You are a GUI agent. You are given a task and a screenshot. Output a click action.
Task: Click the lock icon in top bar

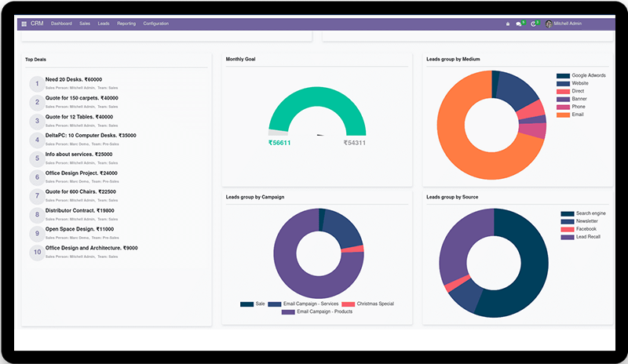[508, 24]
